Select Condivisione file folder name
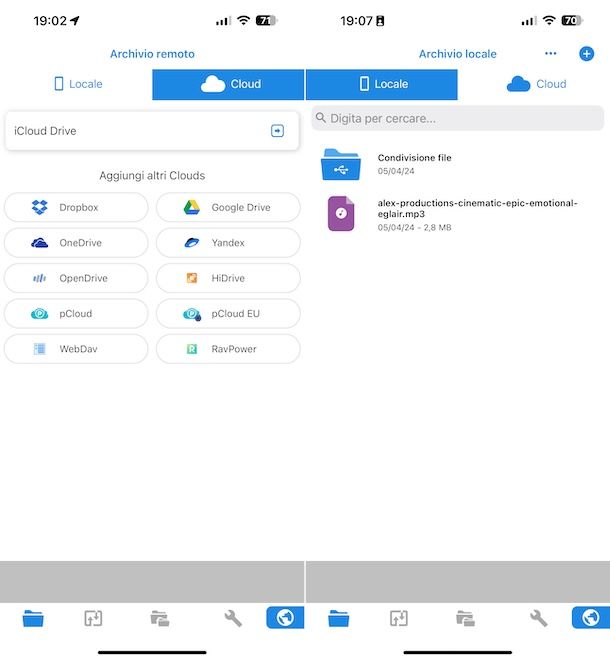 coord(414,158)
